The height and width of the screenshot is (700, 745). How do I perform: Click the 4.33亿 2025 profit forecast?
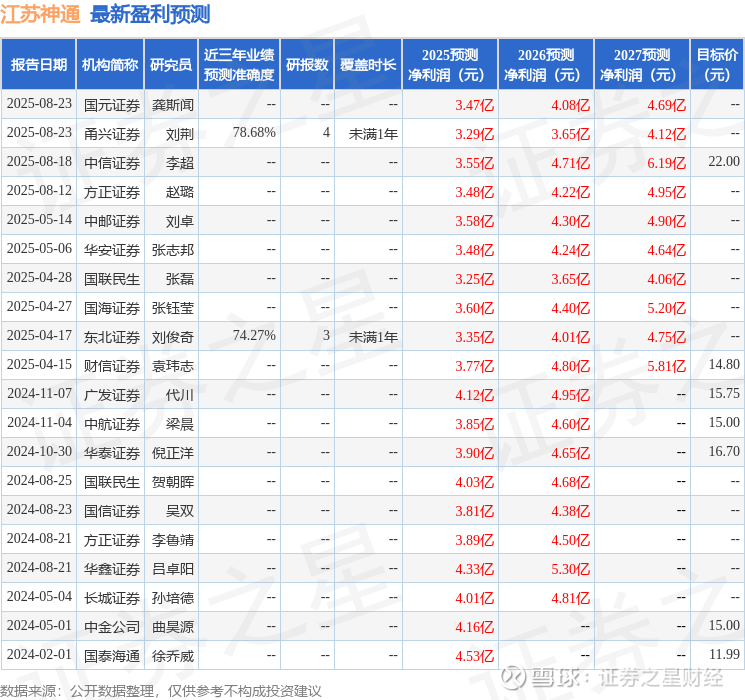pos(475,569)
